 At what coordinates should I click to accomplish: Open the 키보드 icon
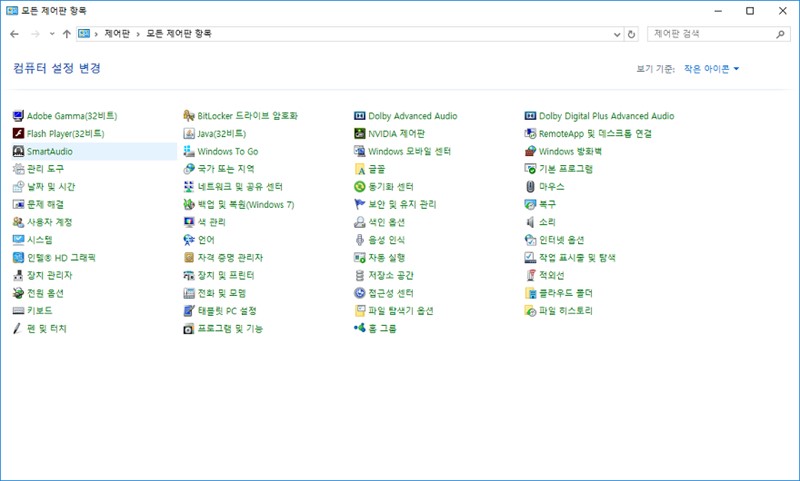click(x=18, y=311)
